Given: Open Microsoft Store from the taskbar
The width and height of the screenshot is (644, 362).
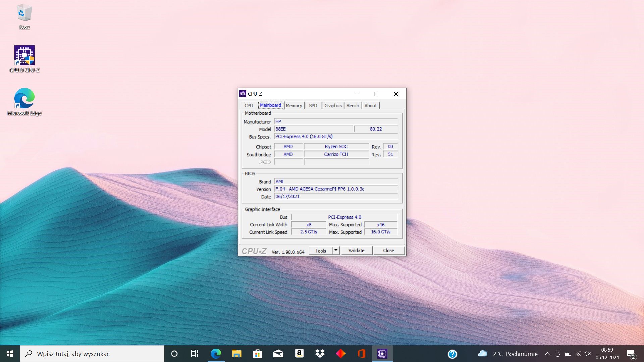Looking at the screenshot, I should pyautogui.click(x=257, y=354).
